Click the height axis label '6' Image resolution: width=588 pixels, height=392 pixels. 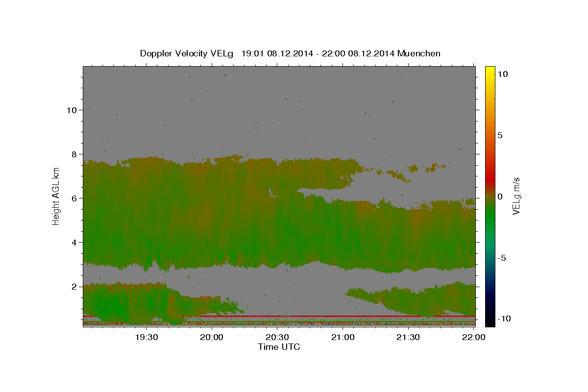pos(74,198)
